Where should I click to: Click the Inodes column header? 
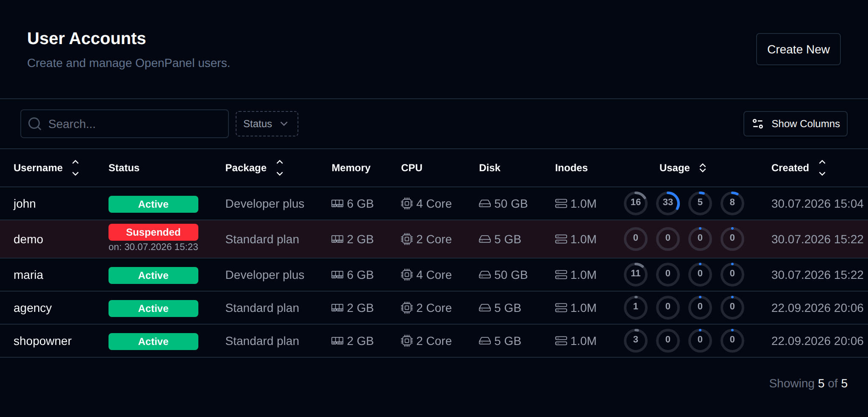(571, 168)
